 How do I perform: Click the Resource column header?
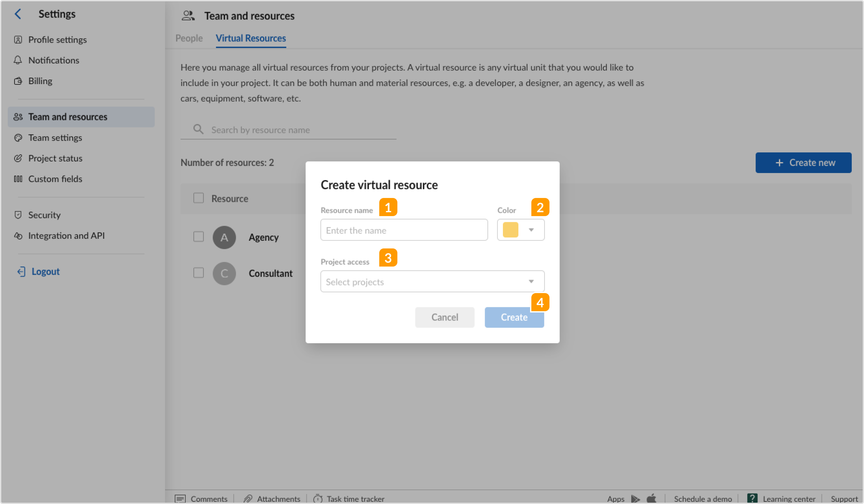click(x=230, y=199)
